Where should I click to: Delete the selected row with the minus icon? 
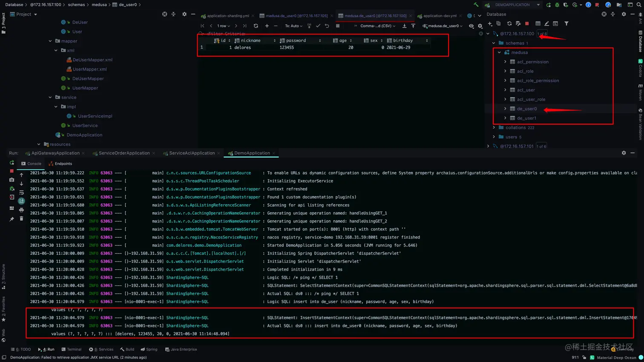tap(276, 26)
